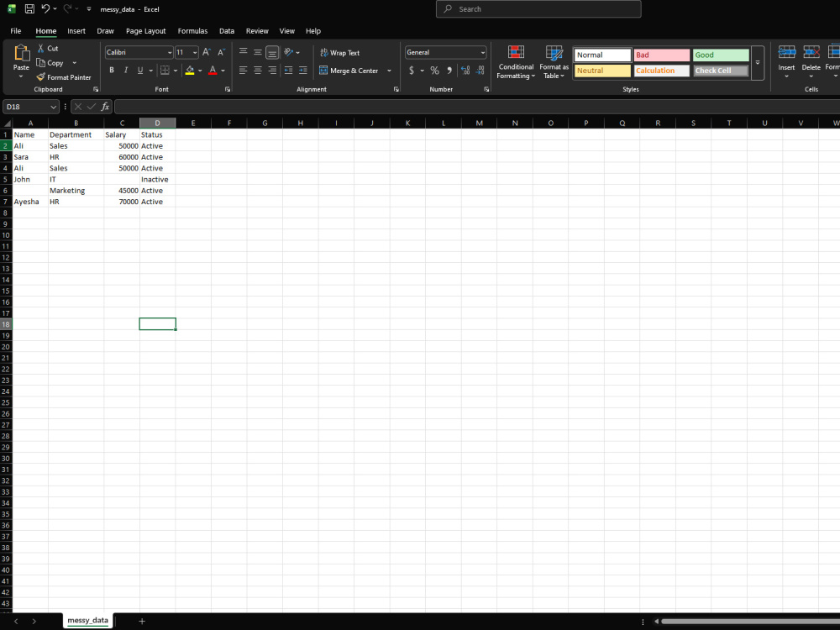This screenshot has height=630, width=840.
Task: Apply the Neutral cell style
Action: coord(602,71)
